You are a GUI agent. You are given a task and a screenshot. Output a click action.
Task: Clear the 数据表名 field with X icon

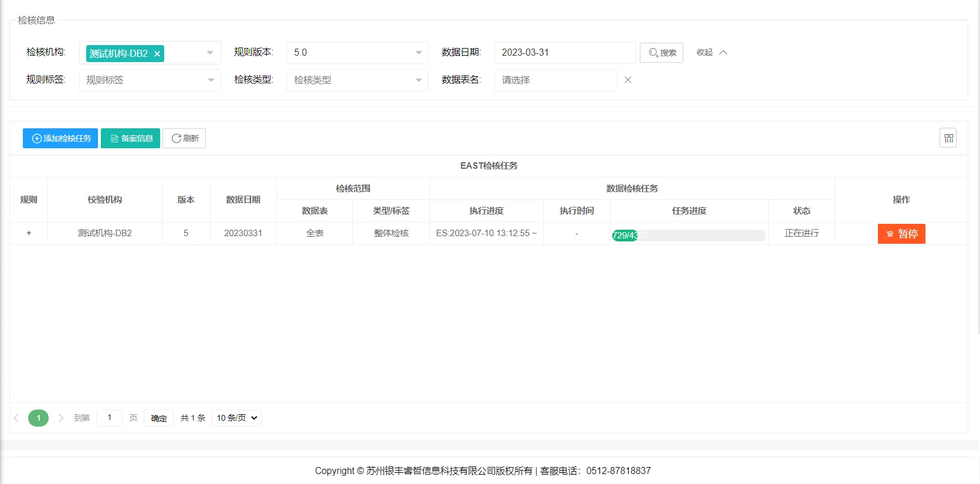tap(628, 80)
